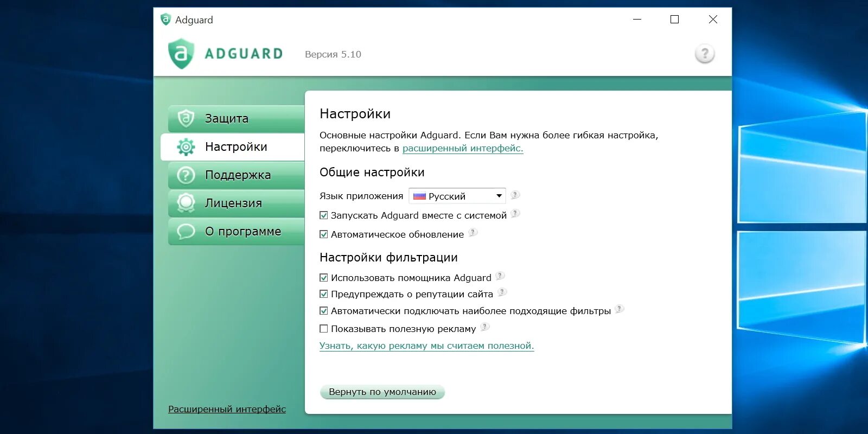Screen dimensions: 868x434
Task: Select the Настройки section
Action: click(233, 146)
